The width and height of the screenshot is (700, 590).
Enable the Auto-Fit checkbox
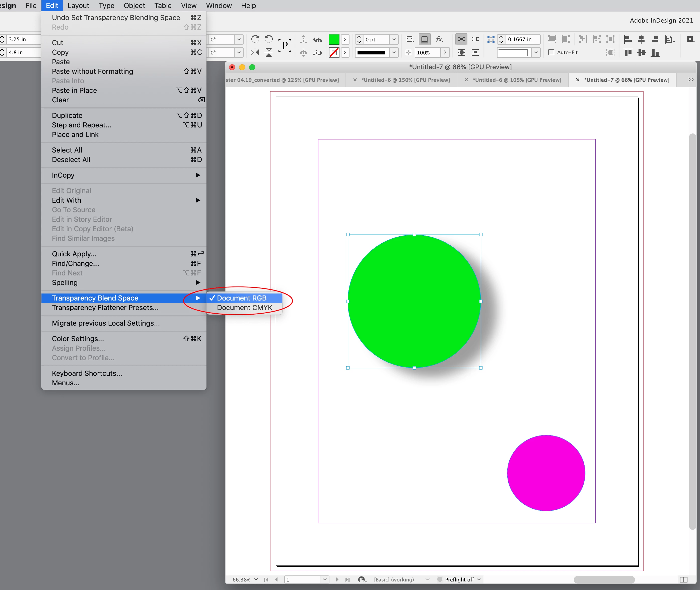[551, 52]
